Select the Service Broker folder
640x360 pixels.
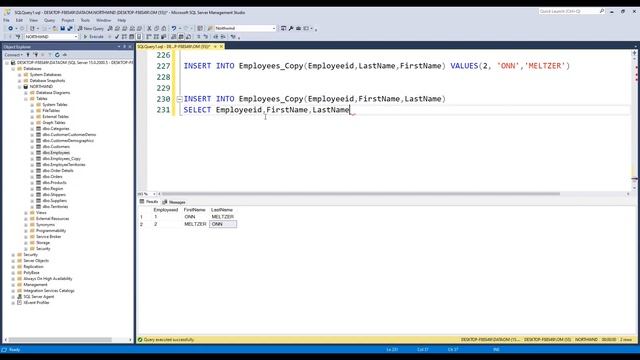click(49, 237)
